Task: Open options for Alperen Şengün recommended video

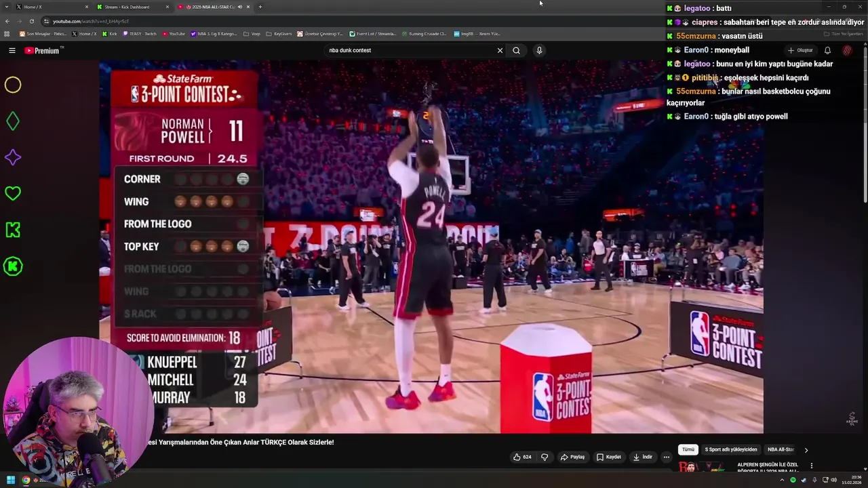Action: 811,466
